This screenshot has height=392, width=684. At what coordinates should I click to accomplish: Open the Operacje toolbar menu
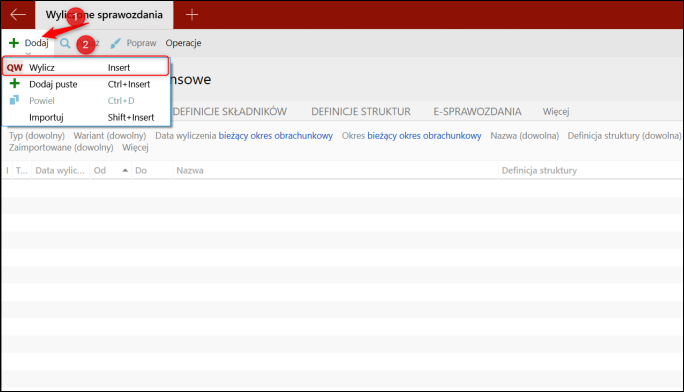183,43
